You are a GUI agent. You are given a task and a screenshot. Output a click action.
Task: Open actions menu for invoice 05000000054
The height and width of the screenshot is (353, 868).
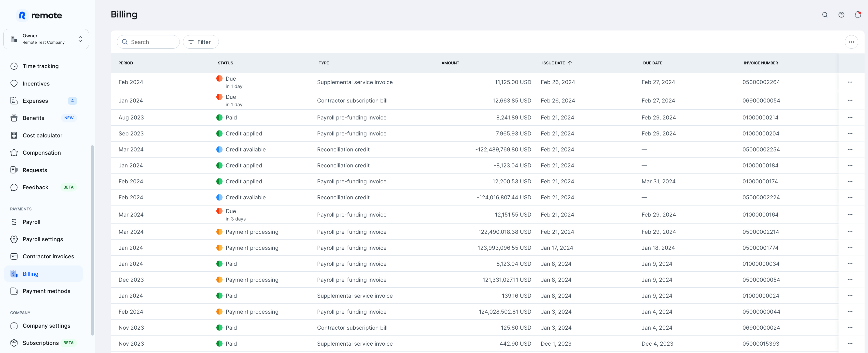[x=850, y=280]
